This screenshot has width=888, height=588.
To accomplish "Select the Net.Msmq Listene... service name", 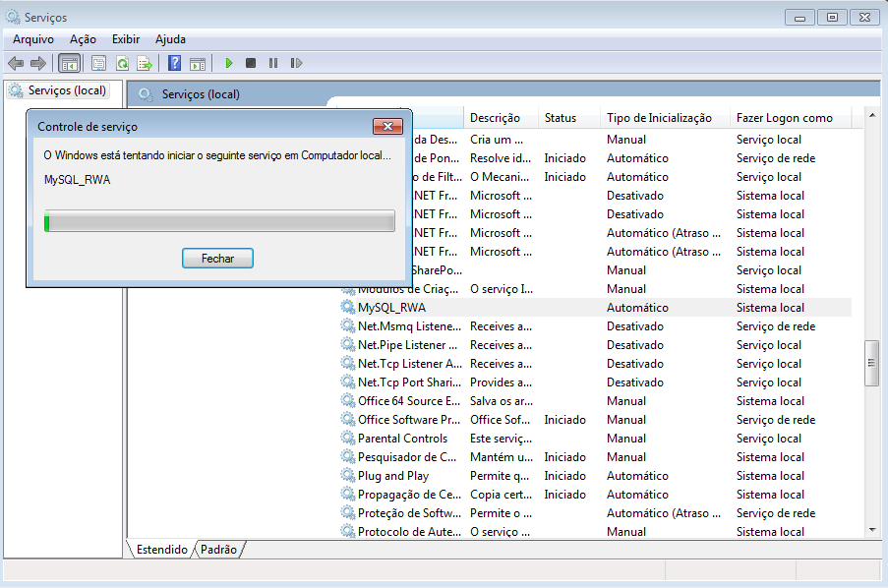I will coord(409,326).
